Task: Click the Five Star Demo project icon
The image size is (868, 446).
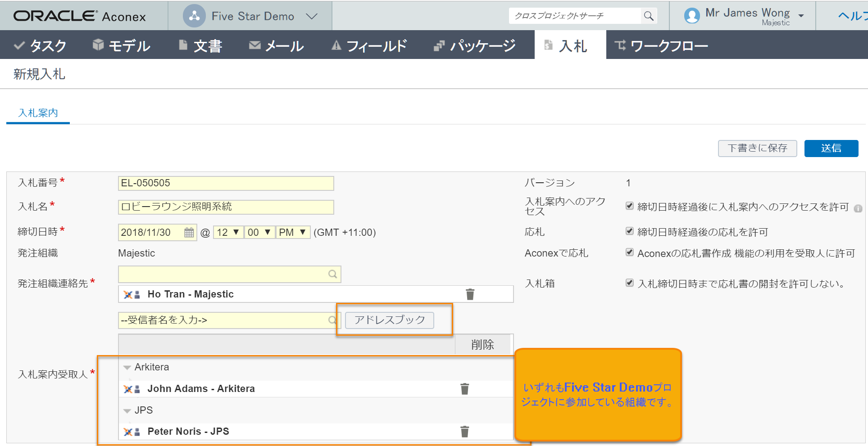Action: [194, 16]
